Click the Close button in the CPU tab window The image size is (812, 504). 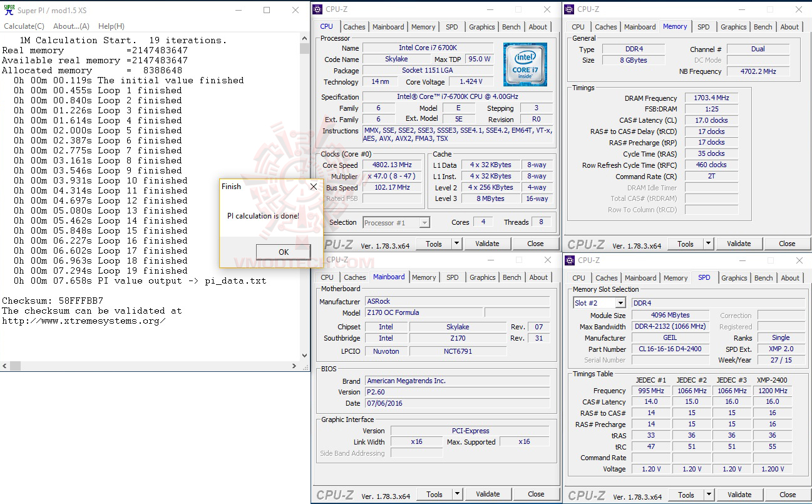(x=535, y=244)
